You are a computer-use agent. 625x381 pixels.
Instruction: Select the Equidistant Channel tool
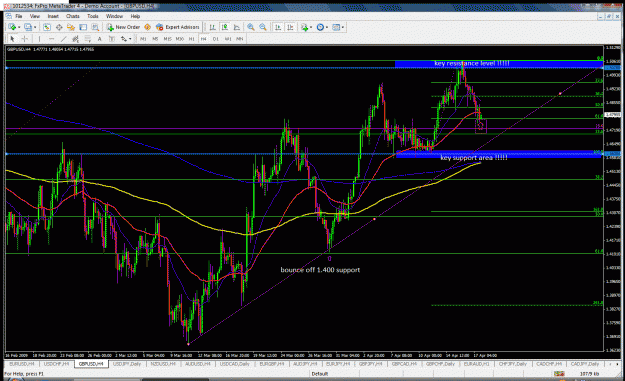75,39
